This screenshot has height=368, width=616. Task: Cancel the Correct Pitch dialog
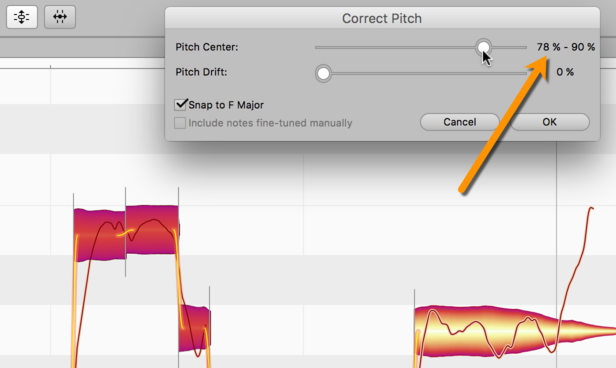(x=460, y=122)
